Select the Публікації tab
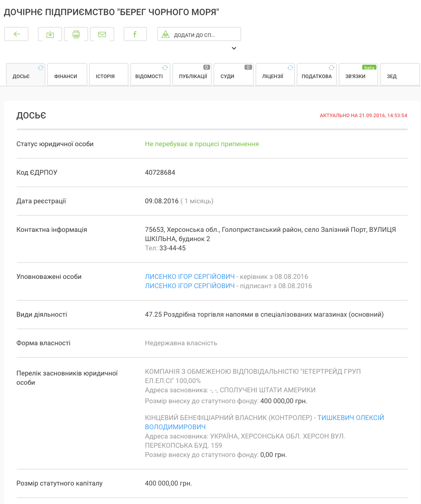This screenshot has height=504, width=421. (192, 76)
